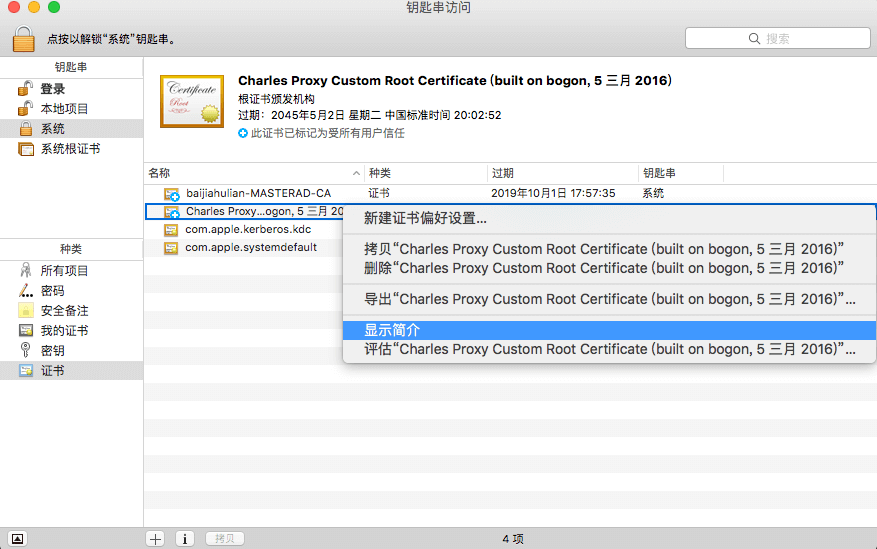Image resolution: width=877 pixels, height=549 pixels.
Task: Choose 显示简介 from context menu
Action: point(609,330)
